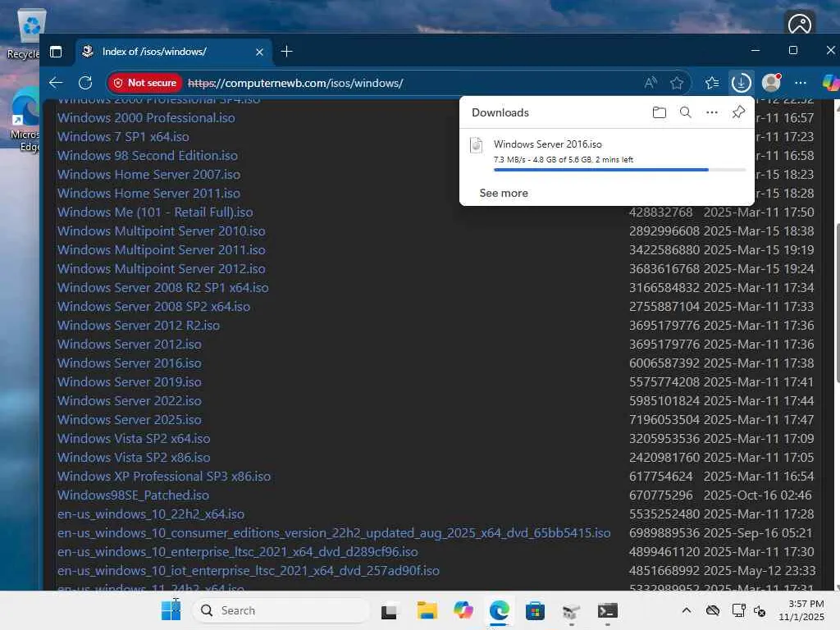Open Windows Server 2008 SP2 x64.iso link
Image resolution: width=840 pixels, height=630 pixels.
pos(153,307)
